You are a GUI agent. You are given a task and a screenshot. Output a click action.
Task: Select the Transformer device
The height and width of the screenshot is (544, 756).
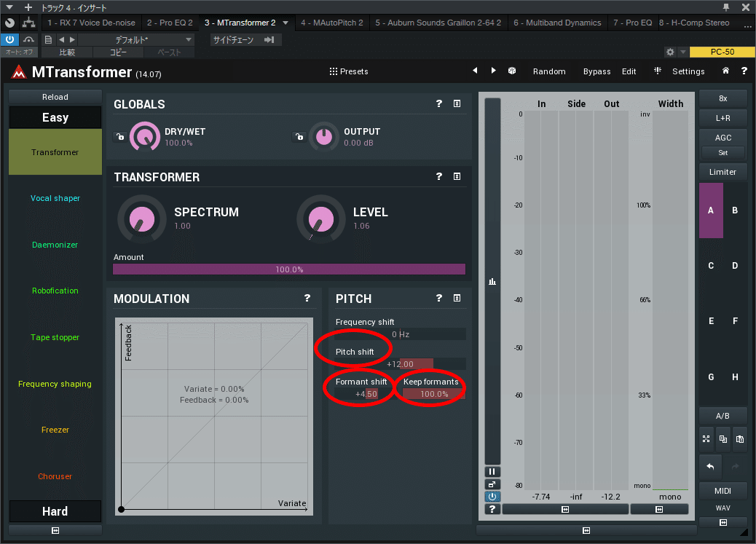coord(55,152)
